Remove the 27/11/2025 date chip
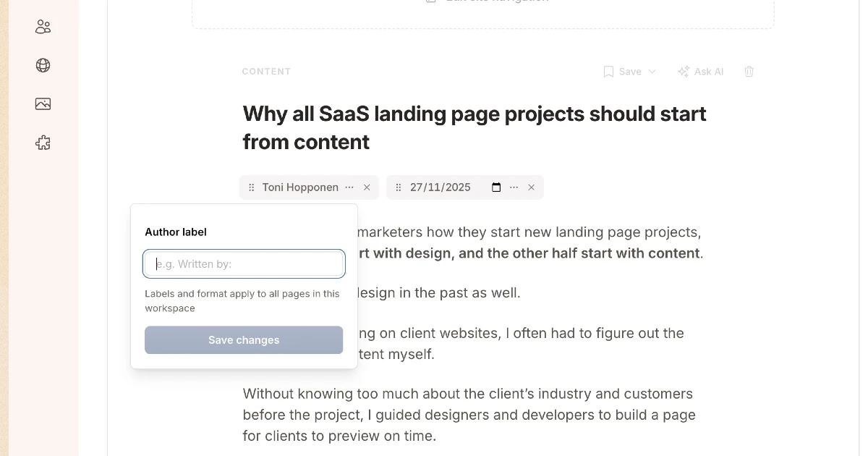Viewport: 868px width, 456px height. tap(532, 187)
